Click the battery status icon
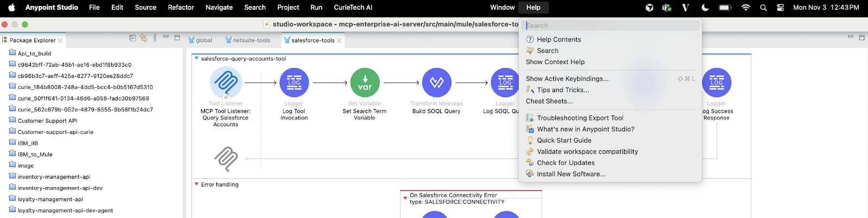This screenshot has width=868, height=218. [x=725, y=8]
